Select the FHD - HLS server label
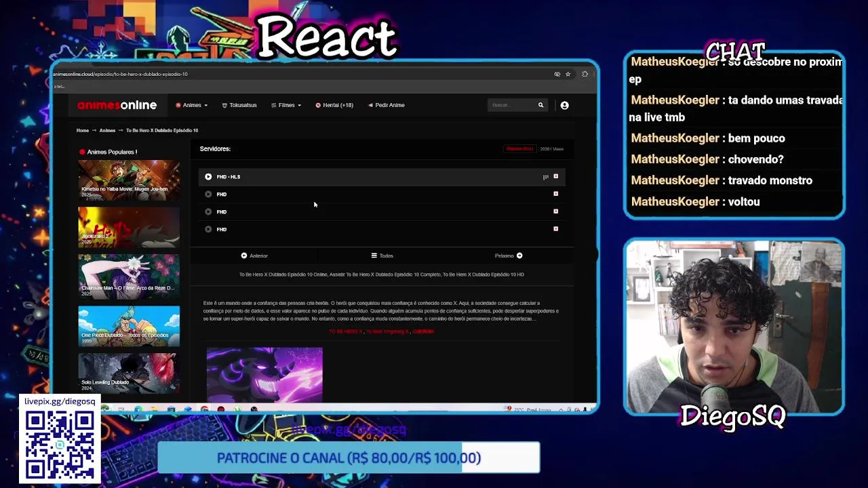The image size is (868, 488). pos(229,177)
